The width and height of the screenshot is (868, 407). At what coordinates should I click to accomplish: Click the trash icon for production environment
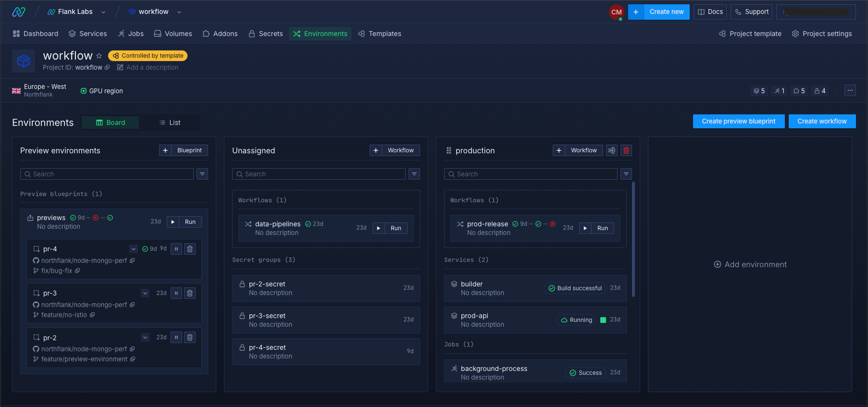[x=626, y=150]
